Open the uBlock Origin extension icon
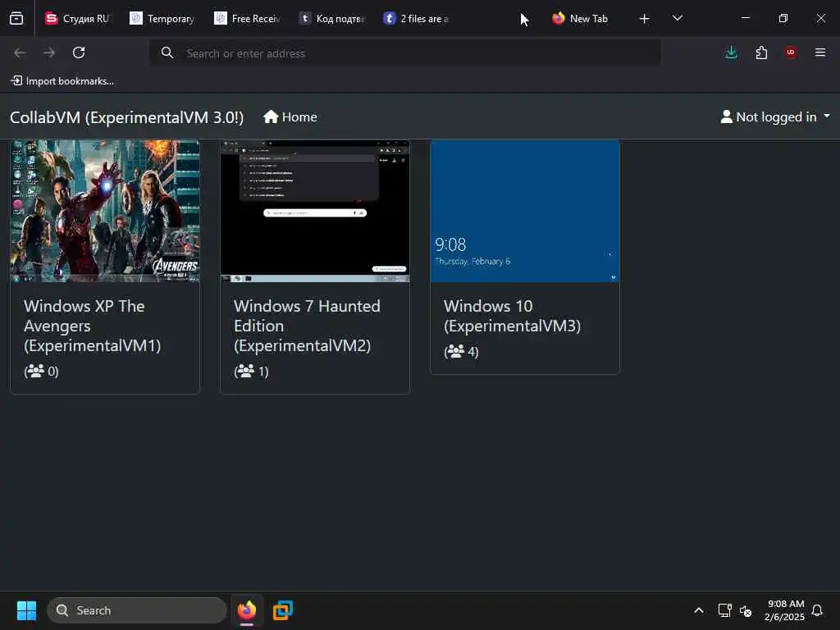 point(791,52)
